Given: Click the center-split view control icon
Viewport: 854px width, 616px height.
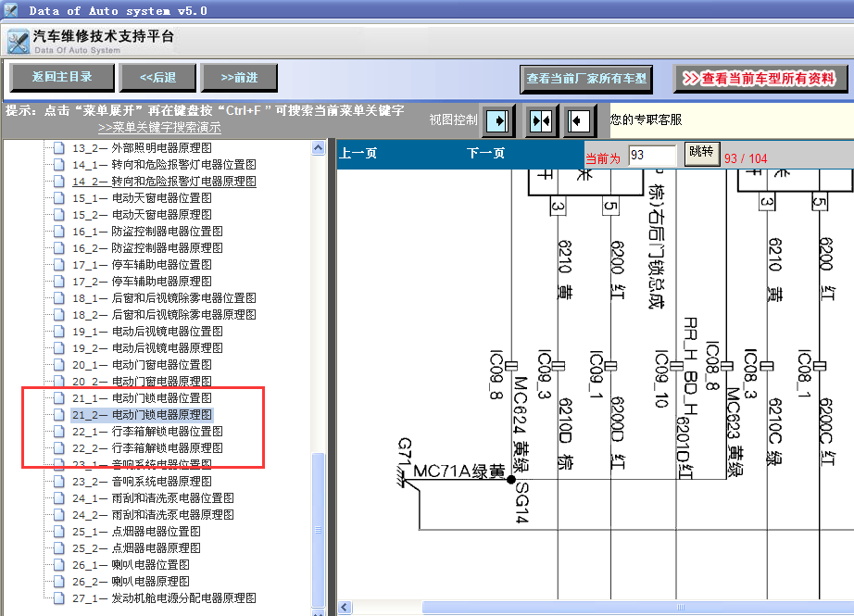Looking at the screenshot, I should click(x=540, y=120).
